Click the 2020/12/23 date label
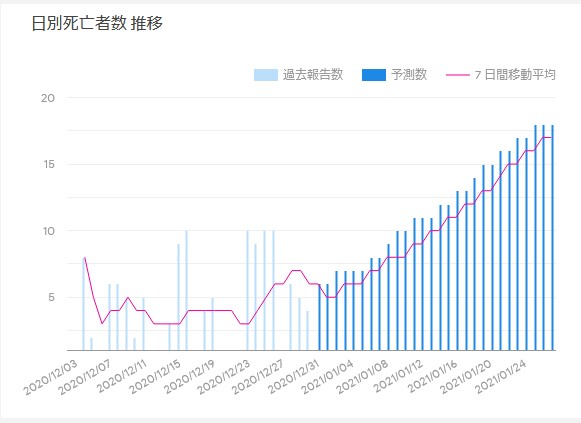This screenshot has width=581, height=423. [x=224, y=377]
